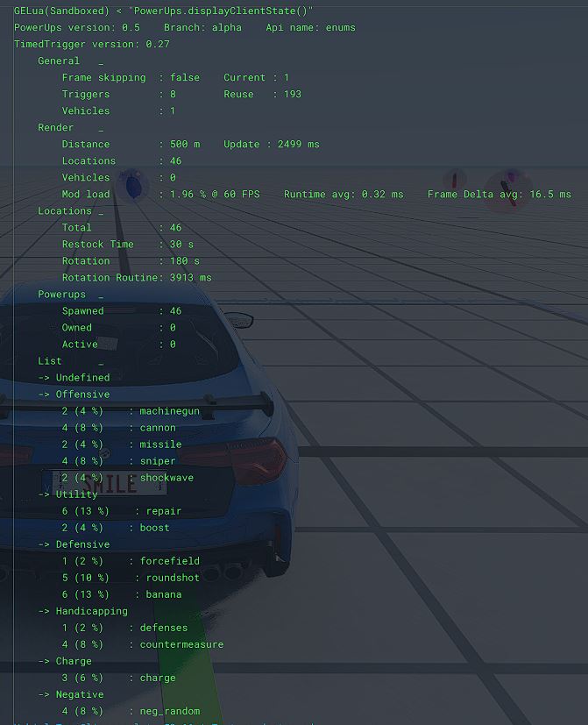This screenshot has height=725, width=588.
Task: Click the 'countermeasure' powerup entry
Action: pyautogui.click(x=143, y=644)
